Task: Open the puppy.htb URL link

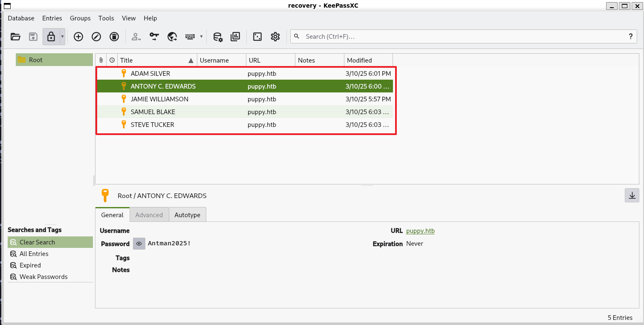Action: 420,230
